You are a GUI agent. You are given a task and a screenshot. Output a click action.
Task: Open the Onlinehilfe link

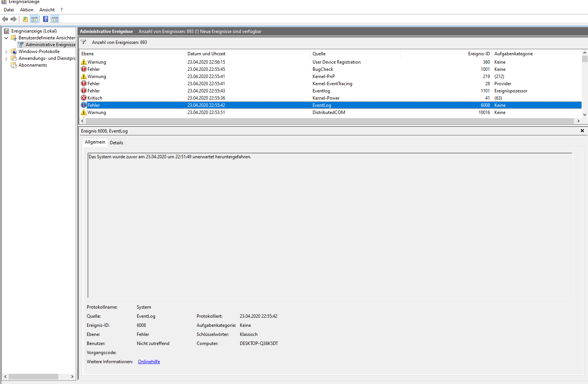[x=149, y=362]
